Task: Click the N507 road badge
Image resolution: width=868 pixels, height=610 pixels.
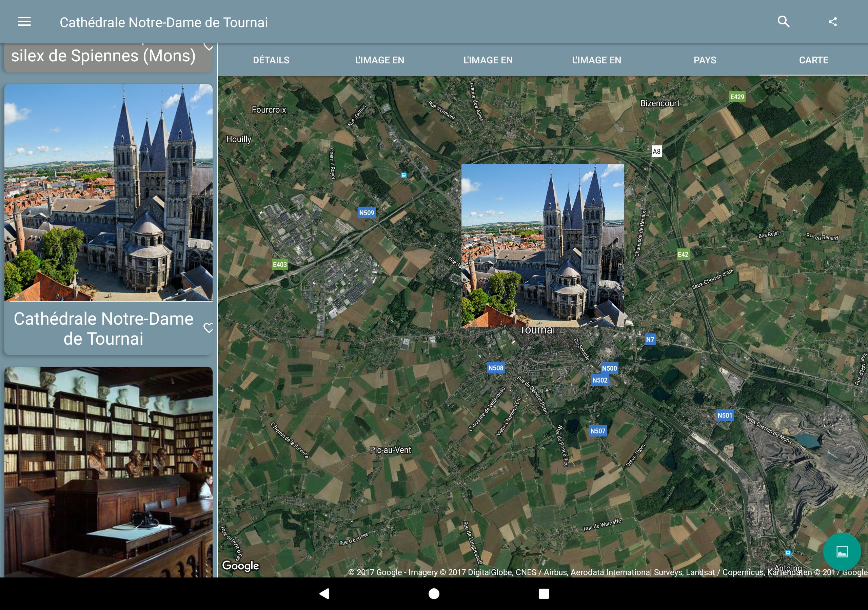Action: click(598, 431)
